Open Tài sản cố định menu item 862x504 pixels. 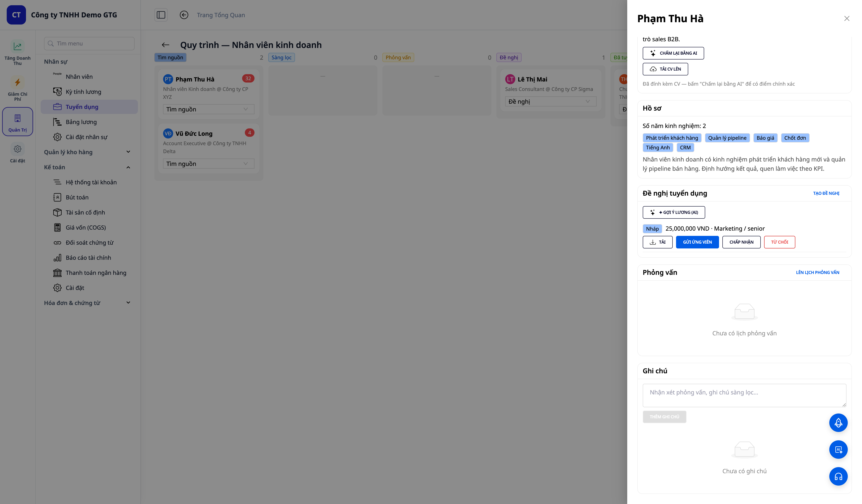(89, 212)
